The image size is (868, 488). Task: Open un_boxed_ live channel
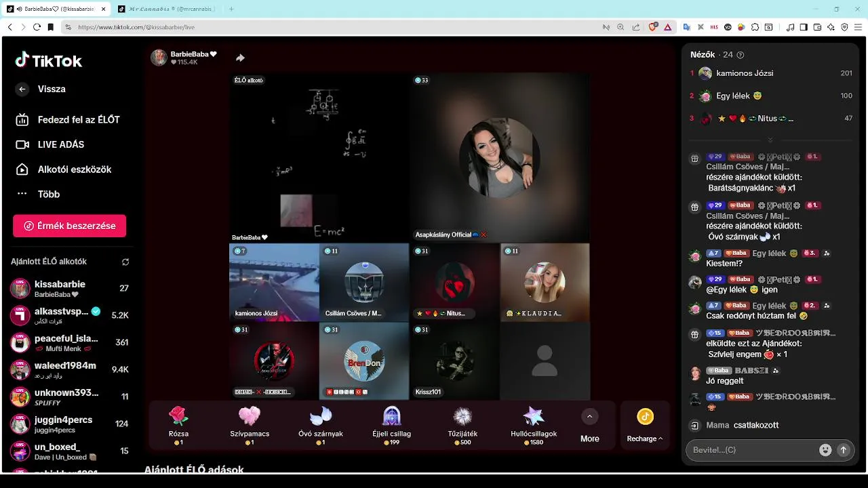[x=70, y=451]
